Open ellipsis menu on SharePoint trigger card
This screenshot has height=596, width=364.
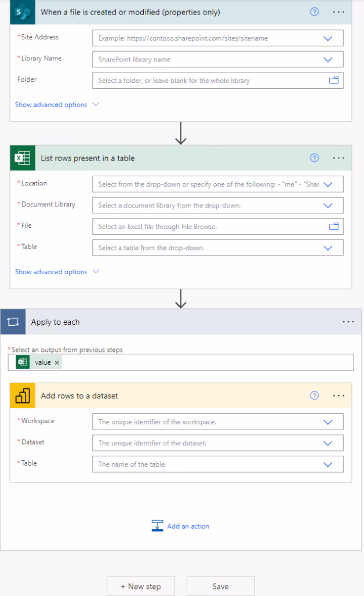[x=338, y=12]
